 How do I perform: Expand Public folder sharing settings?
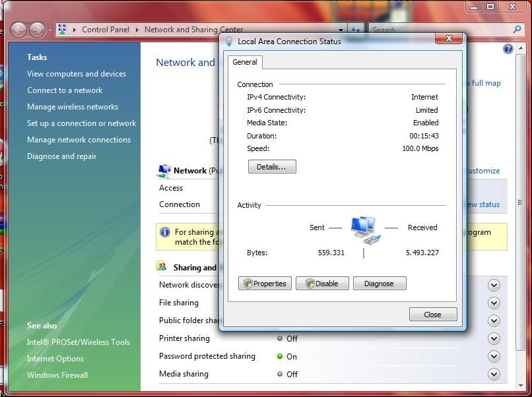pyautogui.click(x=494, y=321)
